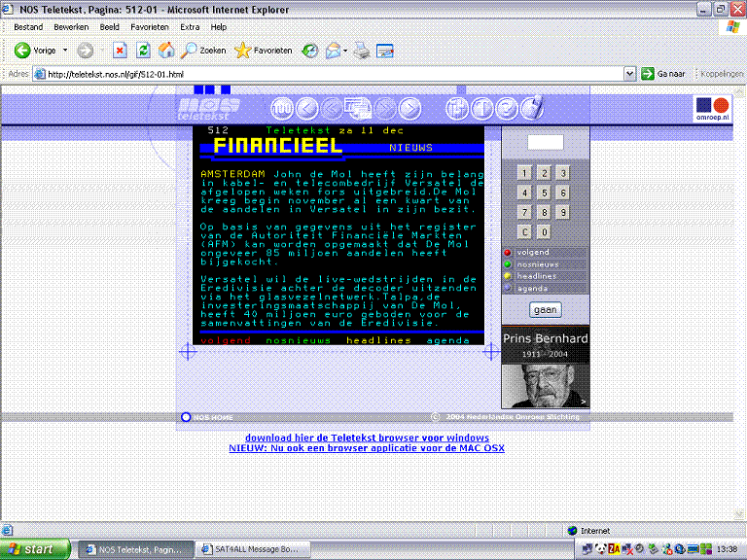Image resolution: width=747 pixels, height=560 pixels.
Task: Select the blue agenda sidebar option
Action: [x=546, y=288]
